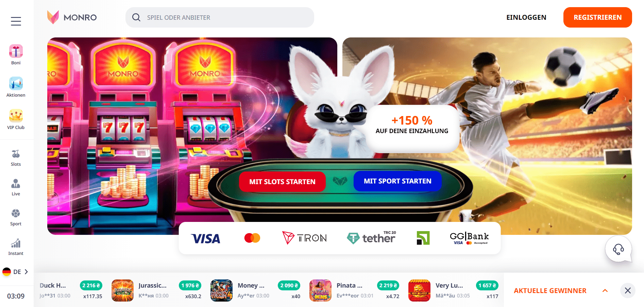Image resolution: width=644 pixels, height=307 pixels.
Task: Open Jurassic game thumbnail in ticker
Action: [x=122, y=290]
